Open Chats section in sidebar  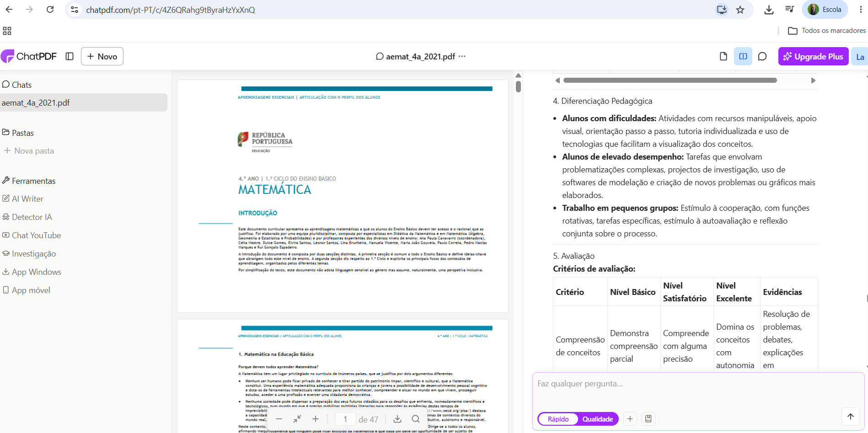[x=17, y=85]
